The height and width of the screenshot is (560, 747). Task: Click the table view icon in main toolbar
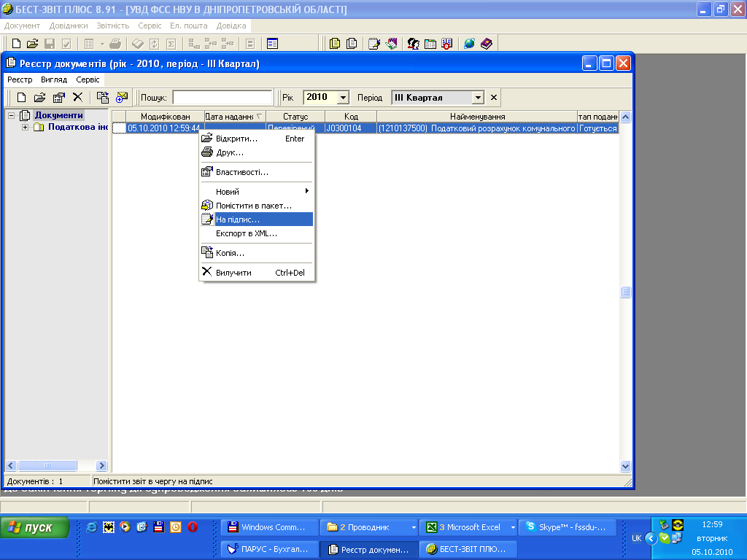click(273, 44)
